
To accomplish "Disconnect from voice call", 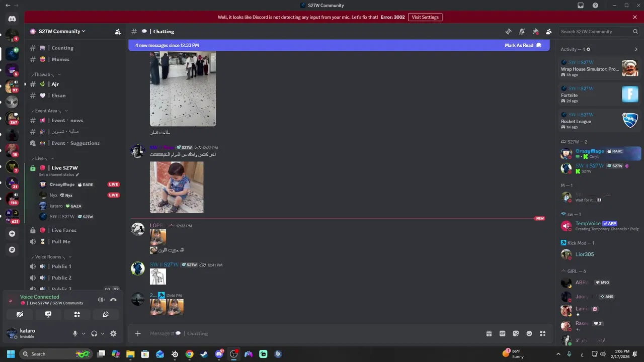I will point(113,300).
